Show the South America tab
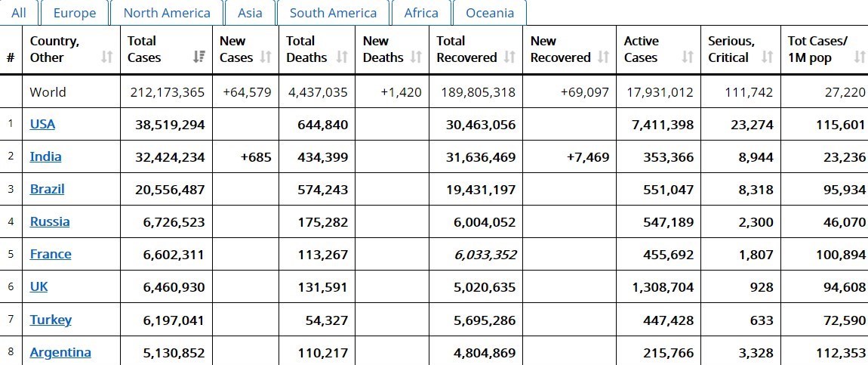Screen dimensions: 868x365 [333, 13]
